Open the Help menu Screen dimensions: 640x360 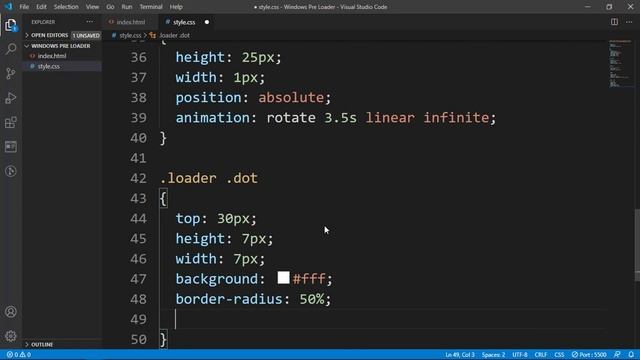coord(176,7)
